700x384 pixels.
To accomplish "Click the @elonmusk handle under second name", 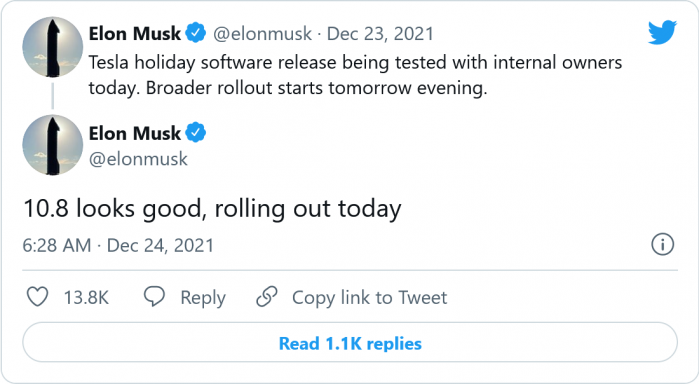I will 138,159.
